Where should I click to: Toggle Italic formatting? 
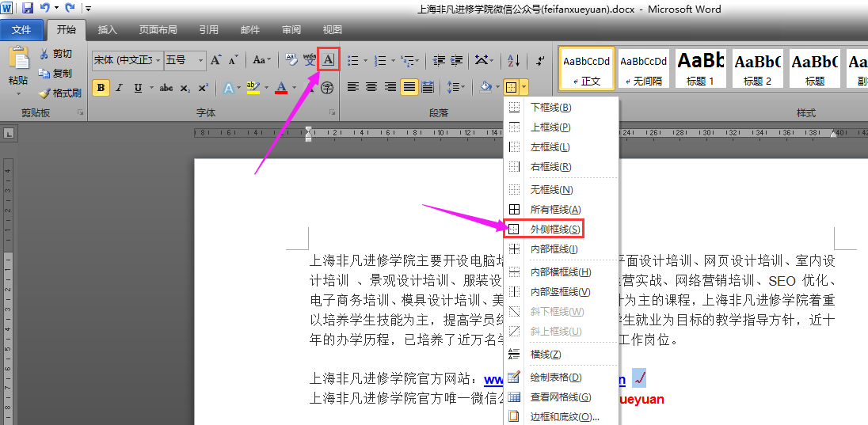[119, 87]
